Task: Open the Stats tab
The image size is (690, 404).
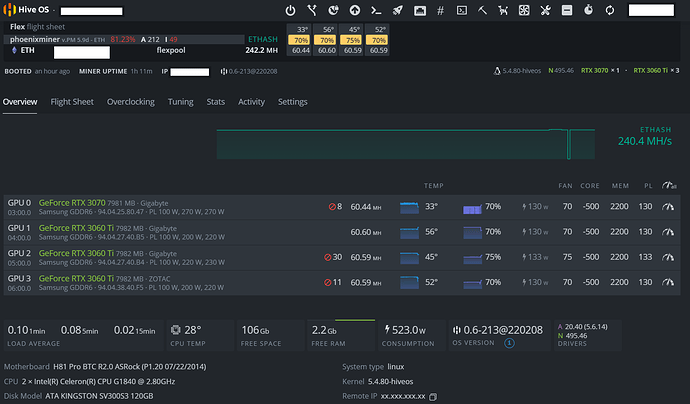Action: 216,102
